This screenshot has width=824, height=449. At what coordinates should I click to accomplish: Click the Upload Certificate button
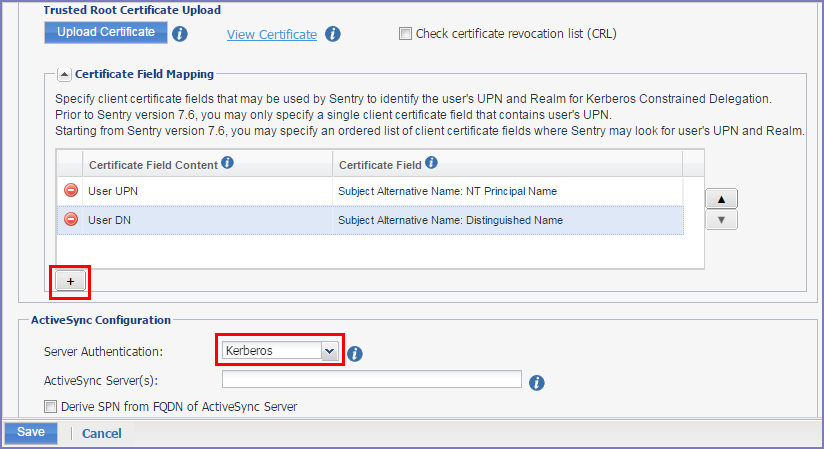(x=104, y=32)
